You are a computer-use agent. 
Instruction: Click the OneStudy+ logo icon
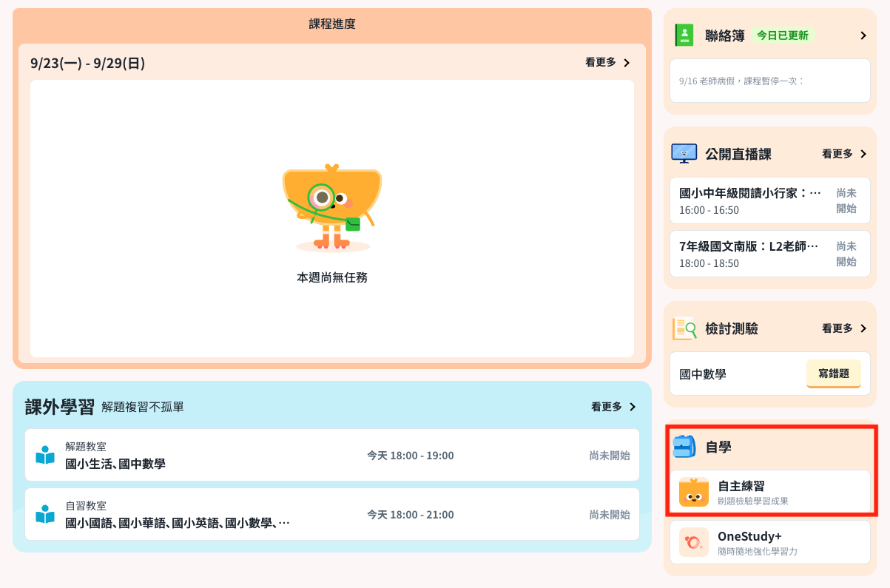(x=694, y=542)
